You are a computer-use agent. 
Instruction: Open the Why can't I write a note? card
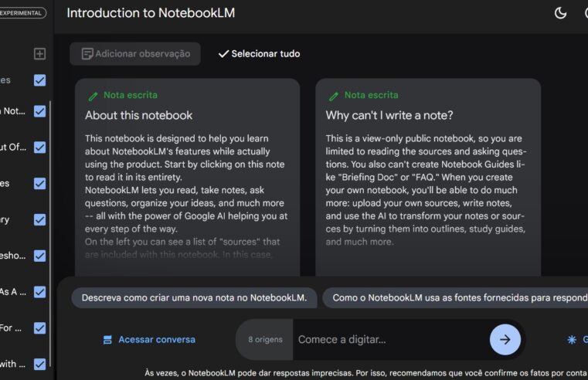(x=428, y=178)
